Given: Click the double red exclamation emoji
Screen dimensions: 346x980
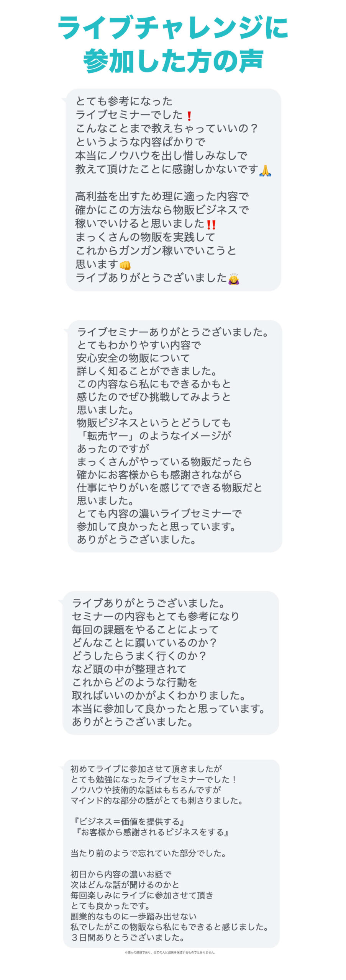Looking at the screenshot, I should click(x=211, y=224).
